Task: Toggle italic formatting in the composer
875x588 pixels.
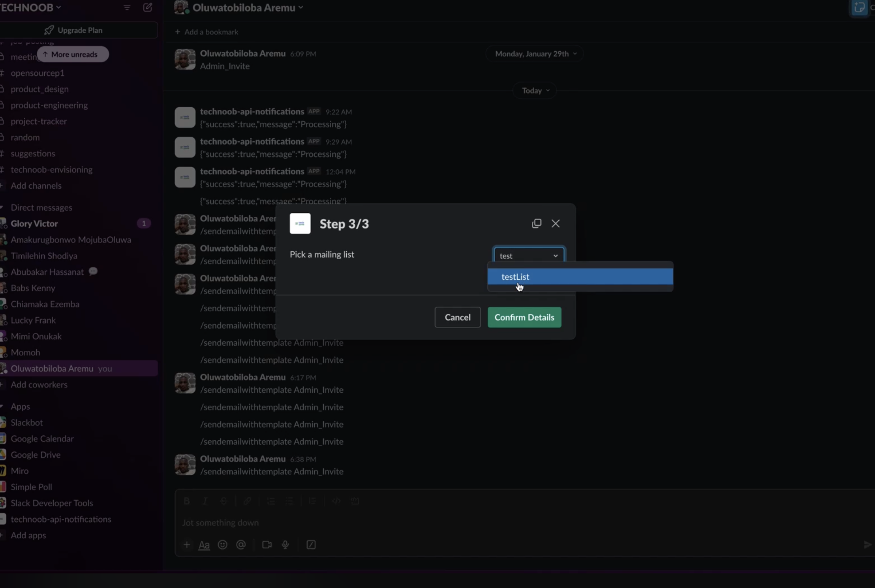Action: (x=205, y=500)
